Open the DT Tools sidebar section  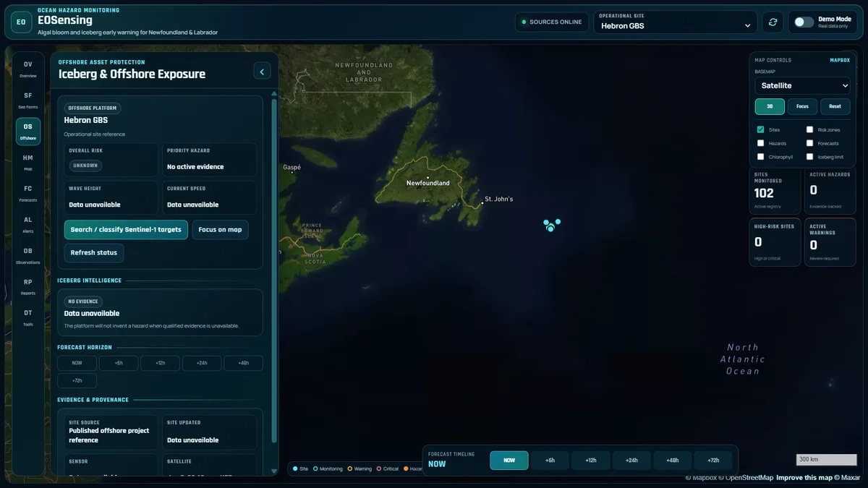[28, 318]
